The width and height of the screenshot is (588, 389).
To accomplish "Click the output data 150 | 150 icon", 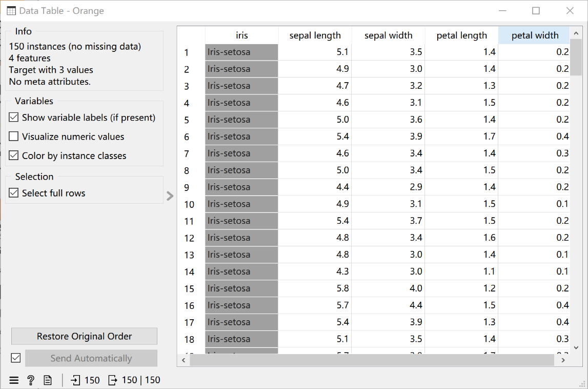I will coord(112,380).
